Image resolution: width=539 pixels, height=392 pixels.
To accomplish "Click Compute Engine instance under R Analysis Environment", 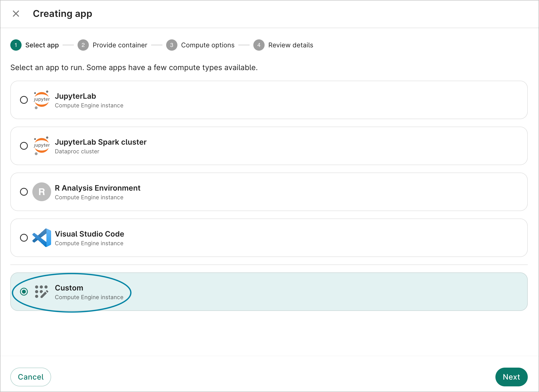I will [89, 198].
